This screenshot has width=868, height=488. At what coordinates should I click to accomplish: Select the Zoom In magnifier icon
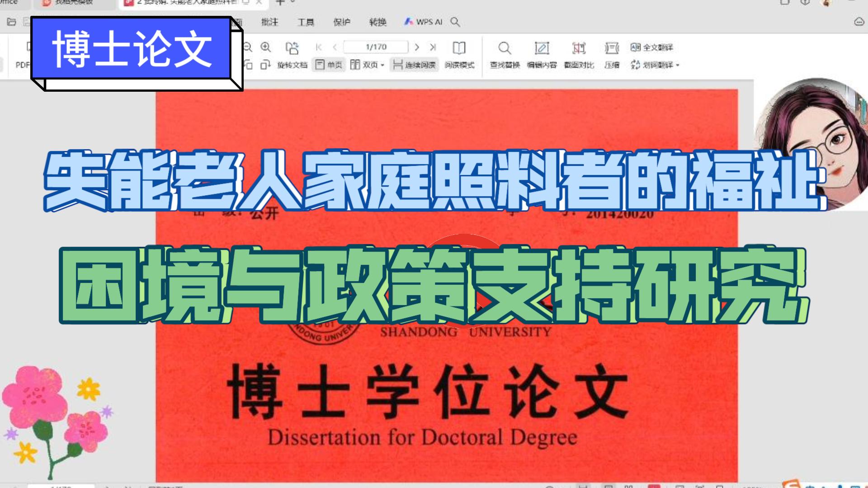(x=265, y=47)
